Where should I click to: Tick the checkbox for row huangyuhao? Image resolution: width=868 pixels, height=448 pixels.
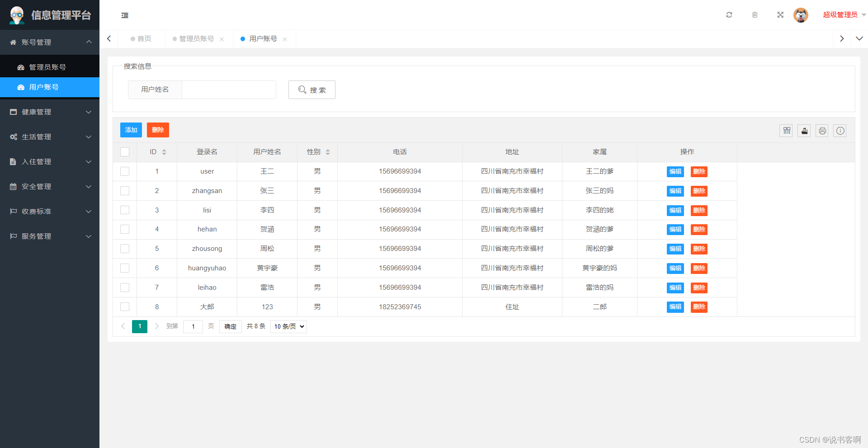click(x=125, y=268)
